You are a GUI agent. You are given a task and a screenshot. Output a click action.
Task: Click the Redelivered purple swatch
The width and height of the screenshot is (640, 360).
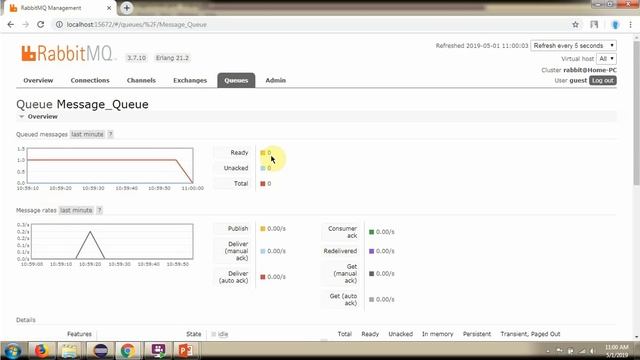coord(371,251)
